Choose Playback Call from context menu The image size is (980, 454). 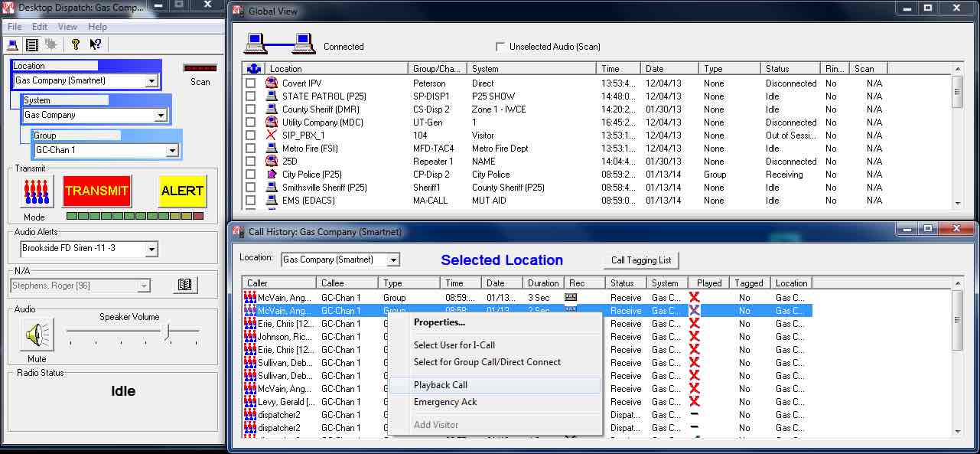tap(441, 385)
